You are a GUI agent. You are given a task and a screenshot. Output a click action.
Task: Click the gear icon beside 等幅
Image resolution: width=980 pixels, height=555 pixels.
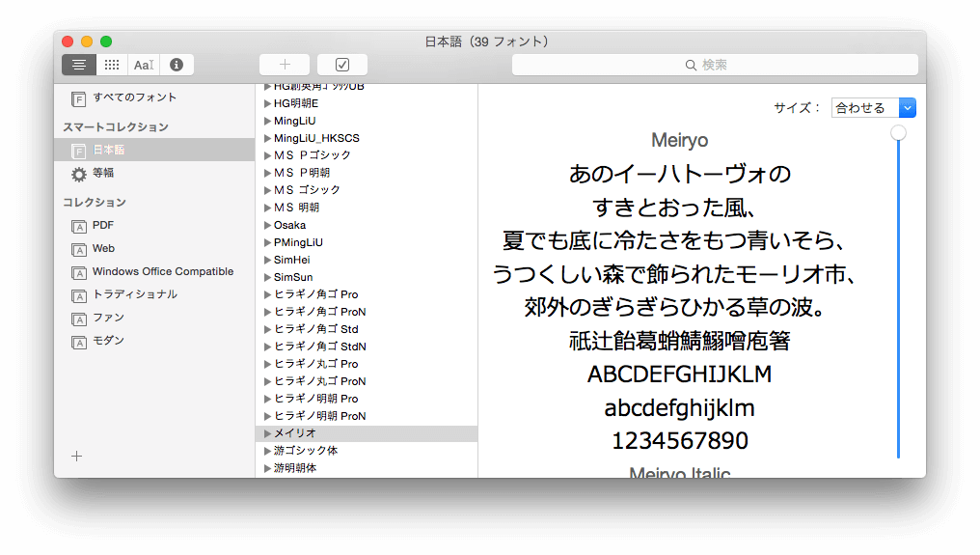79,174
